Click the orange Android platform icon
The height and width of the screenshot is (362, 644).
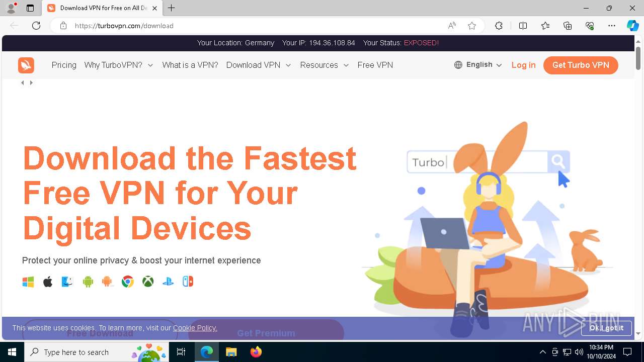tap(107, 282)
